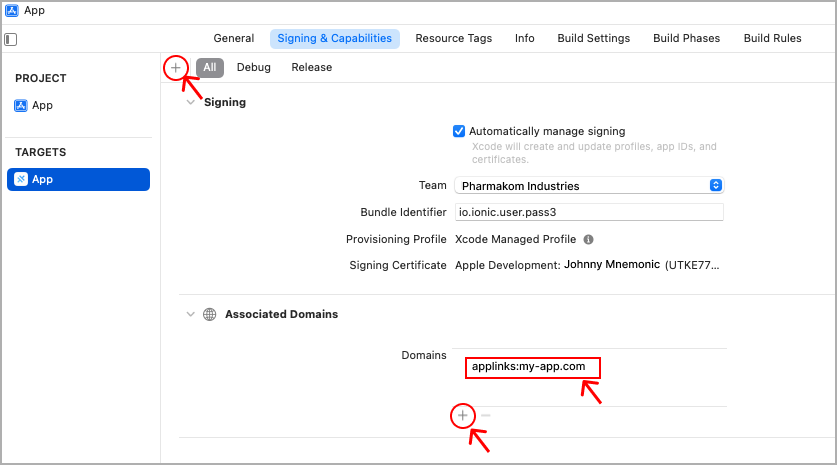Collapse the Signing section
This screenshot has width=837, height=465.
click(x=190, y=102)
